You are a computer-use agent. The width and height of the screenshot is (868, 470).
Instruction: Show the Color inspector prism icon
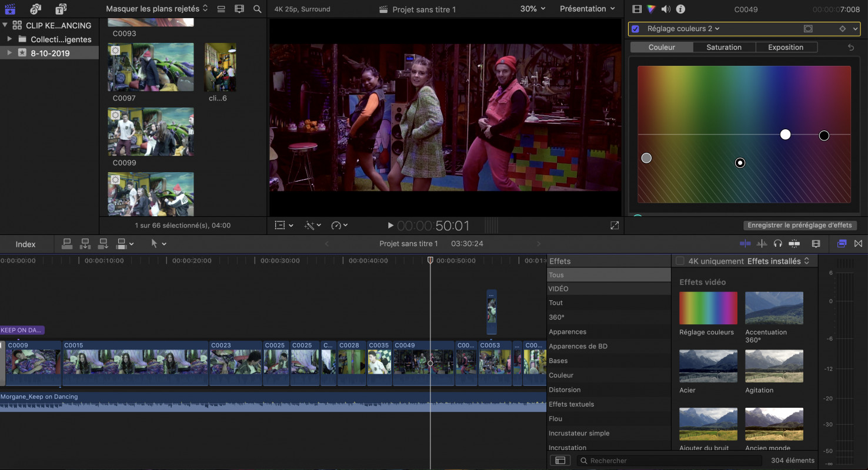[651, 9]
